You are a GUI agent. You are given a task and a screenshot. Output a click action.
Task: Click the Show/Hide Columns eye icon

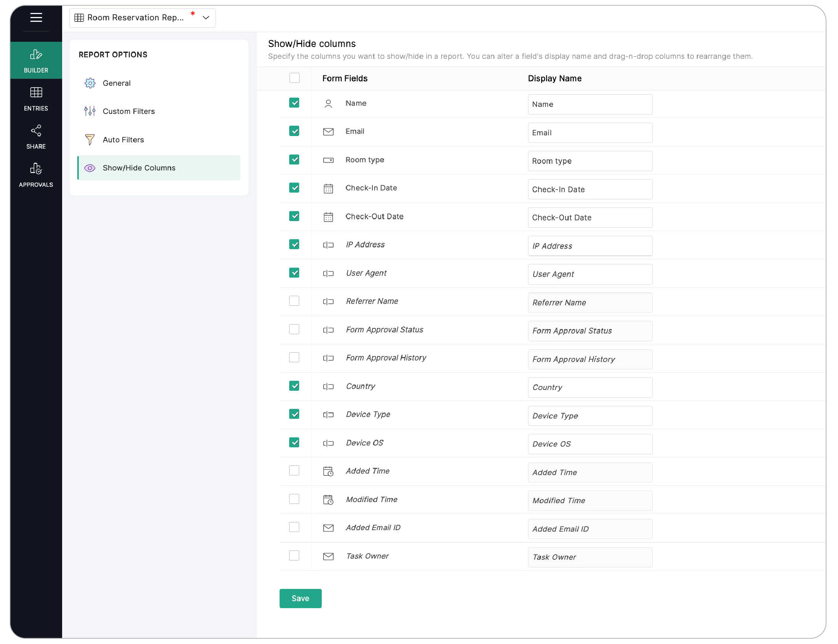tap(90, 168)
